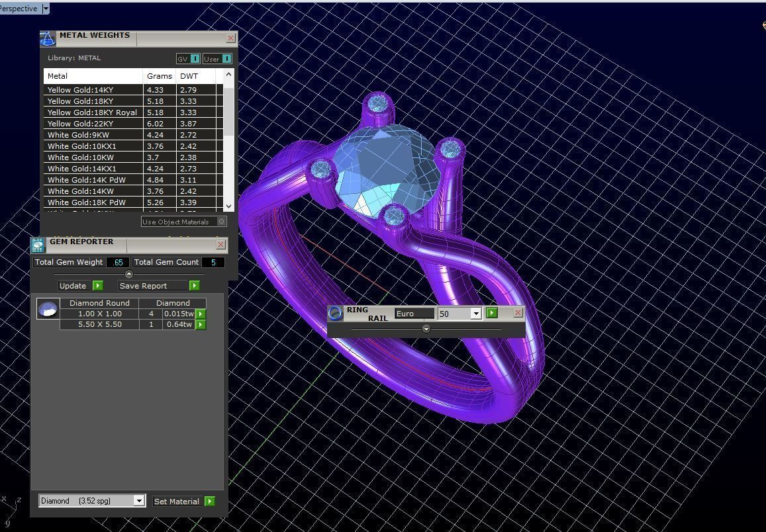Close the Gem Reporter panel
Screen dimensions: 766x532
point(220,245)
